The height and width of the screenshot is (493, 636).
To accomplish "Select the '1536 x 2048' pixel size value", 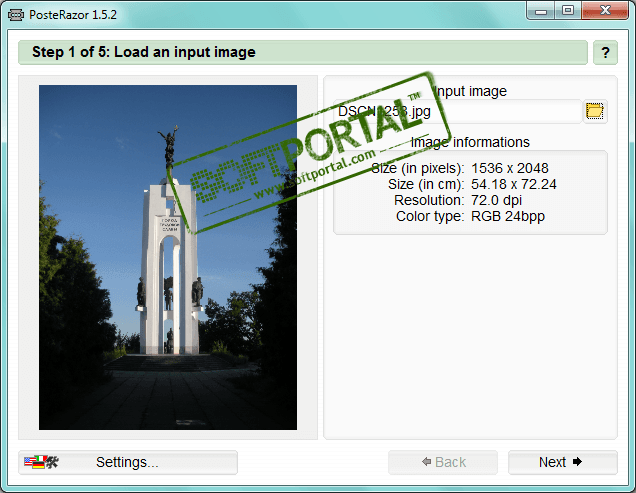I will pyautogui.click(x=509, y=168).
